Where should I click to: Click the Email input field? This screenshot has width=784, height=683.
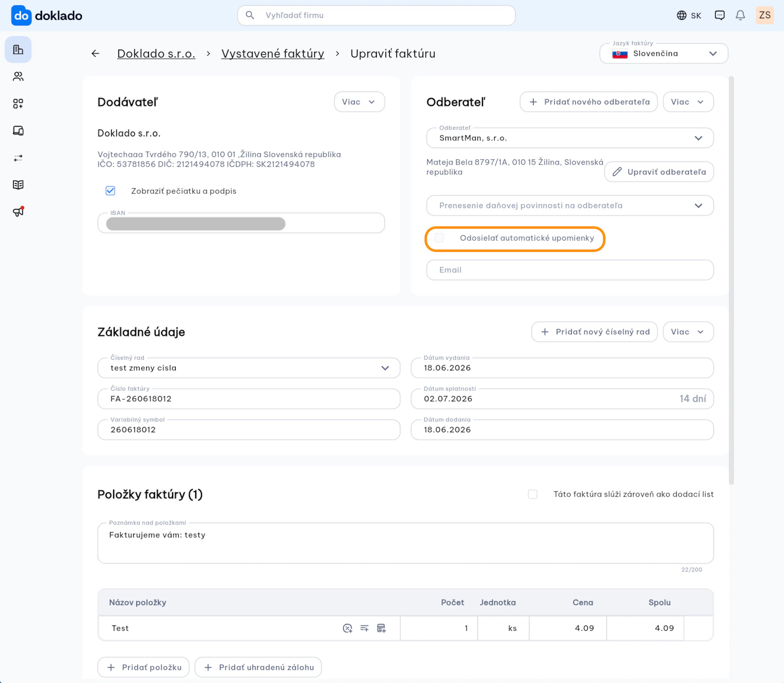[570, 270]
